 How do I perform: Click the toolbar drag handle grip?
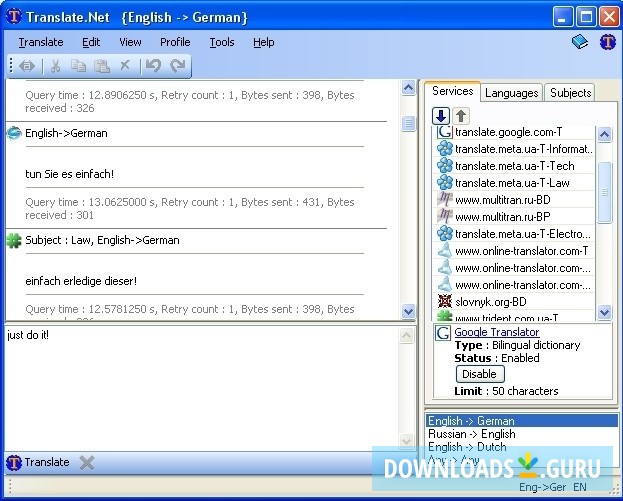pyautogui.click(x=11, y=66)
